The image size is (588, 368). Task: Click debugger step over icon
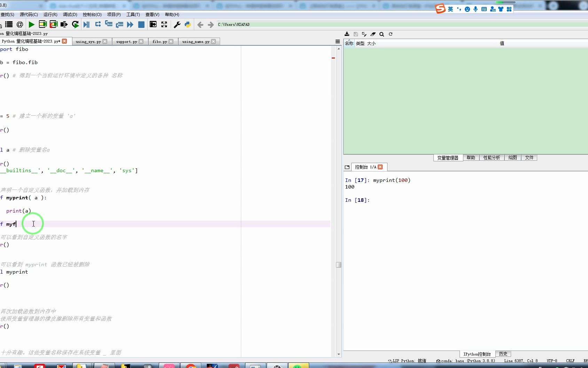click(x=98, y=24)
